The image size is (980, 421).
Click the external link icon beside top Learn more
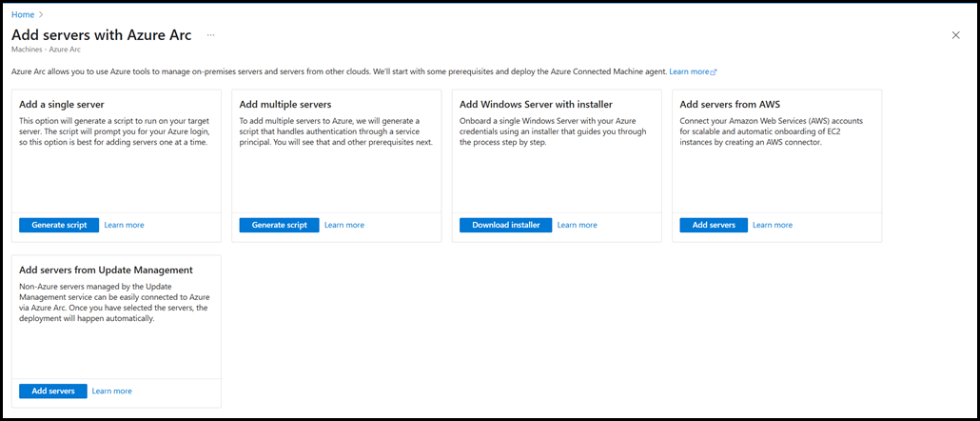714,72
